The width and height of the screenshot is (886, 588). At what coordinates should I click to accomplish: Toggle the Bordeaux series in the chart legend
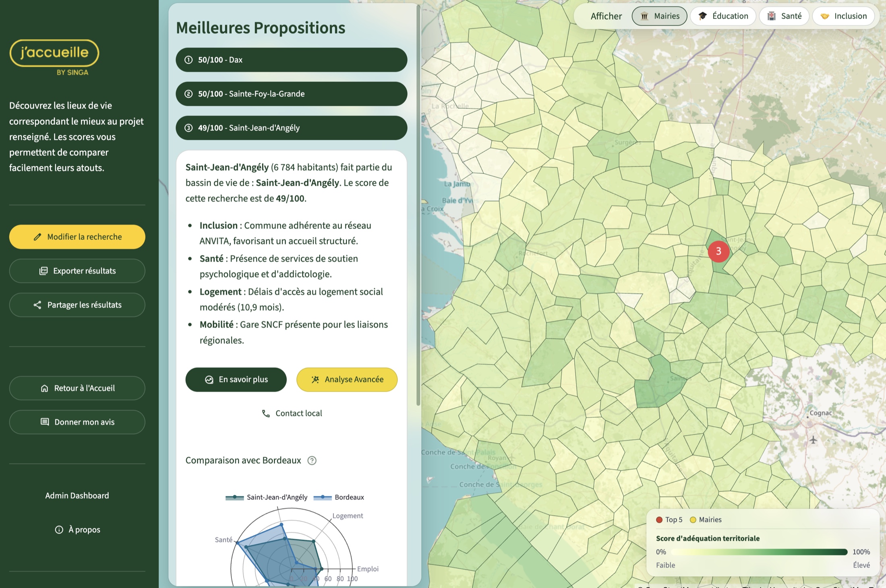(339, 497)
